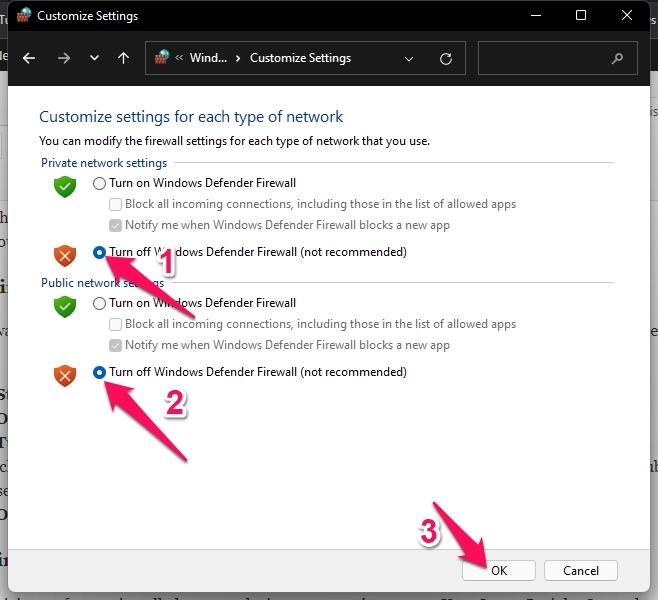658x600 pixels.
Task: Confirm changes with the OK button
Action: 499,571
